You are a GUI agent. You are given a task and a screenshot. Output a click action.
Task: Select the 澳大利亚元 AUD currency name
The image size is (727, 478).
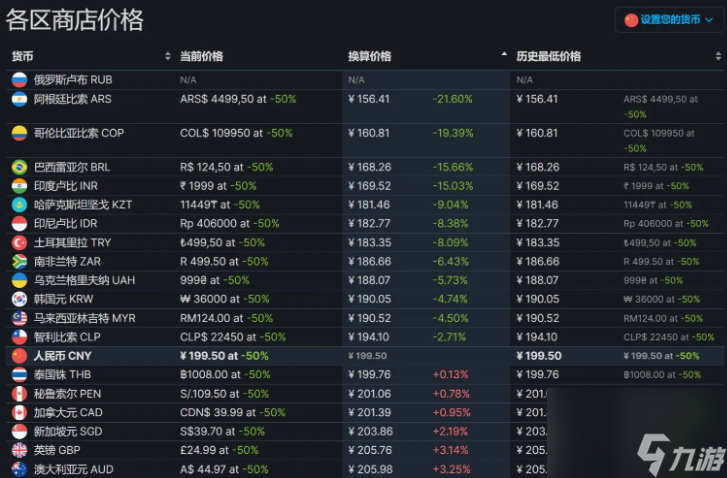(74, 469)
